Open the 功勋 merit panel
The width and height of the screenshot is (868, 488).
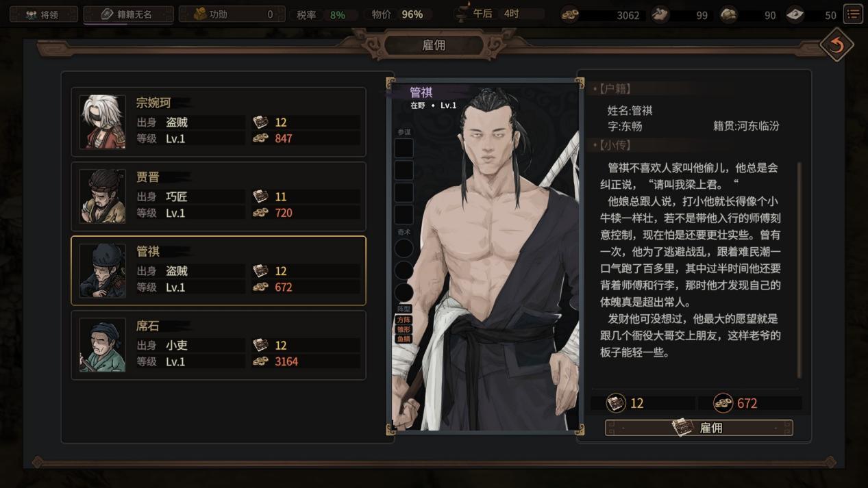click(232, 14)
